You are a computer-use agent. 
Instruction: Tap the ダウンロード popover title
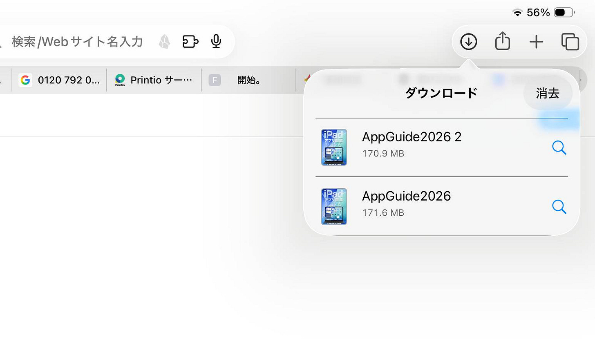tap(441, 93)
